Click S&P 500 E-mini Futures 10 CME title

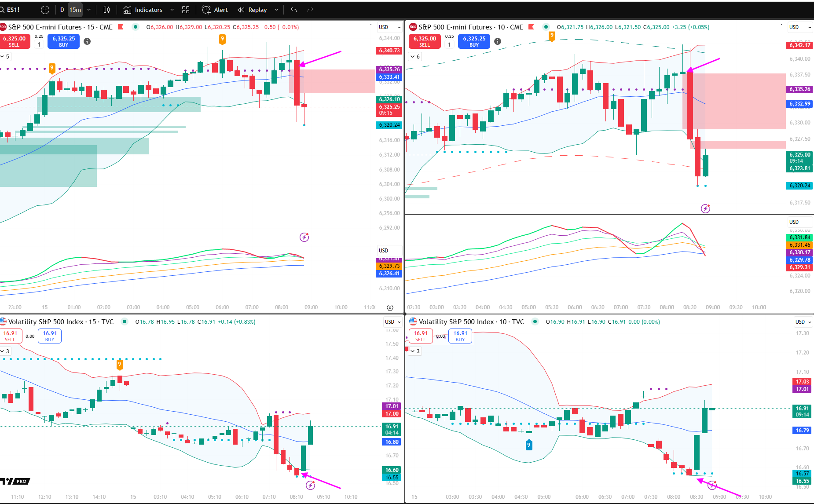[471, 27]
